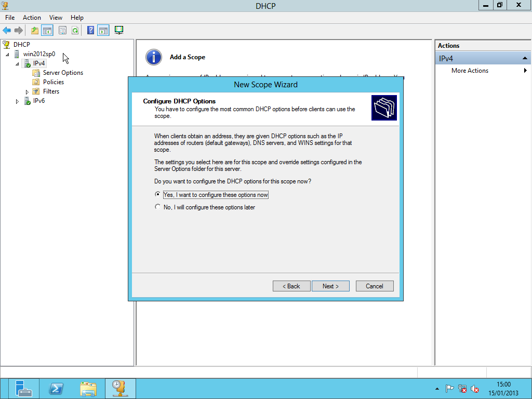Open More Actions submenu in Actions pane

coord(470,71)
